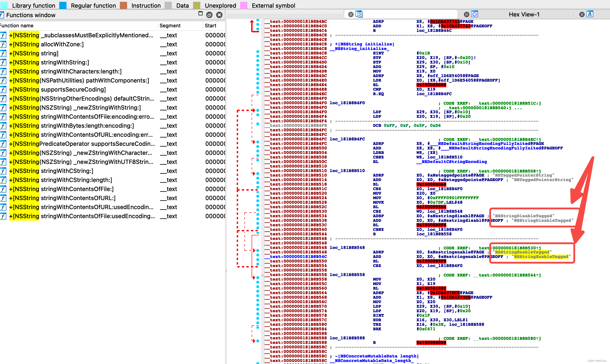Click the 0x18008BDD8 highlighted BL operand at 181B8B4E4
The width and height of the screenshot is (610, 364).
point(431,85)
